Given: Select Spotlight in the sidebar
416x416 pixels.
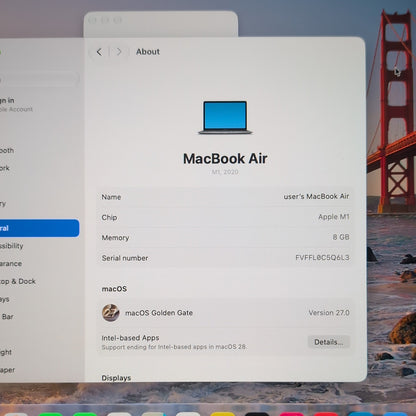Looking at the screenshot, I should [6, 352].
